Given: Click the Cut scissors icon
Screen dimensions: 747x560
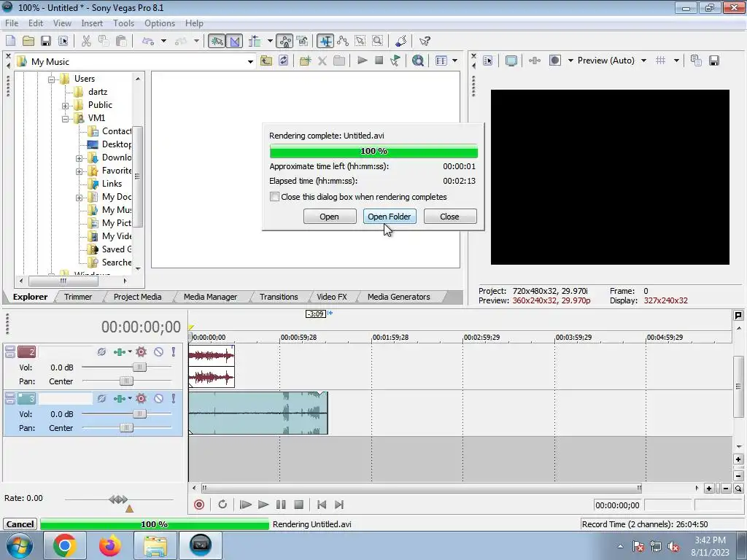Looking at the screenshot, I should pyautogui.click(x=86, y=41).
